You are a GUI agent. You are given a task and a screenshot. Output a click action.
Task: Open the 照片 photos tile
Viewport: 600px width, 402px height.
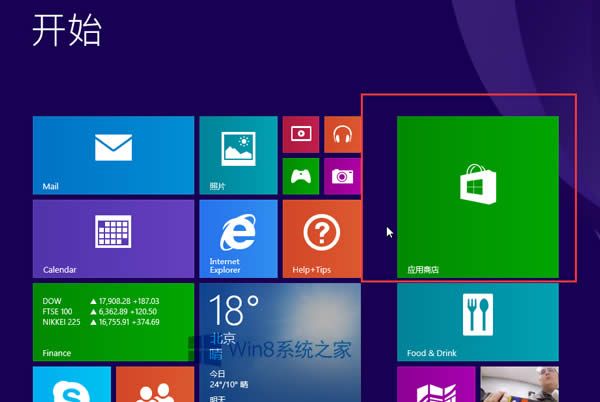pos(238,155)
